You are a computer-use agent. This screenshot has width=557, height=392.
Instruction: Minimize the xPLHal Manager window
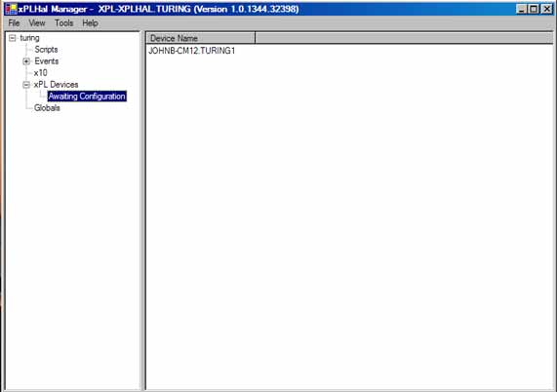pos(522,9)
